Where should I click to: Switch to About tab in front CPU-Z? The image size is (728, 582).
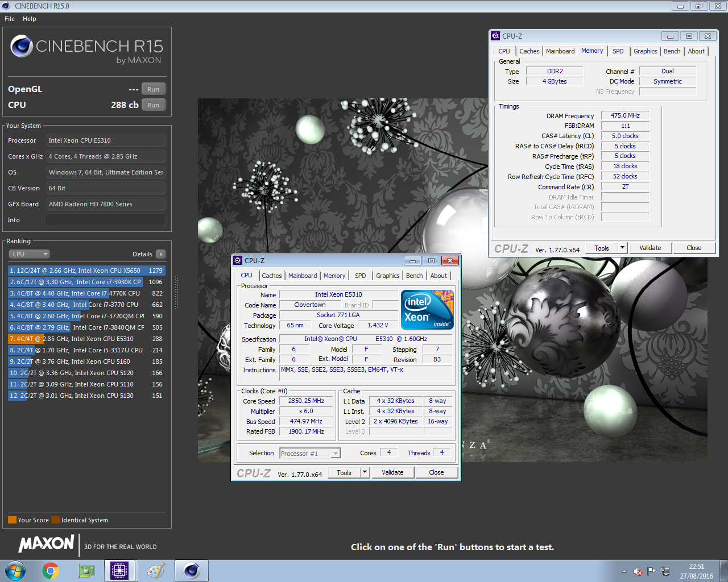439,276
